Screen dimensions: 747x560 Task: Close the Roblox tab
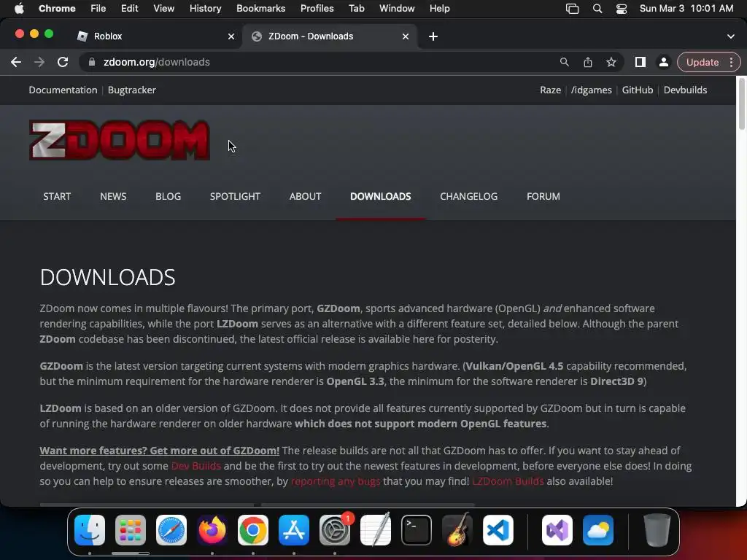point(231,36)
